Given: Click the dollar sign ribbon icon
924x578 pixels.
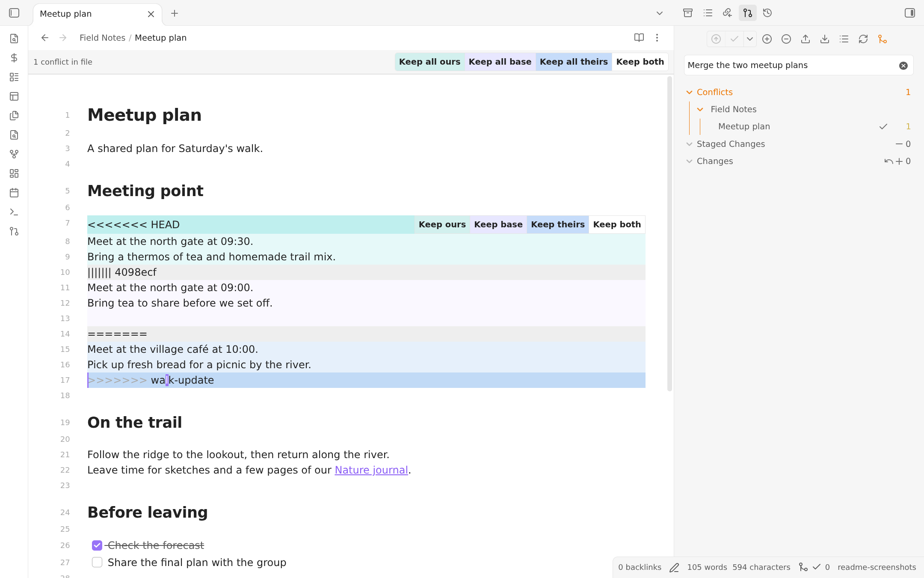Looking at the screenshot, I should point(14,58).
